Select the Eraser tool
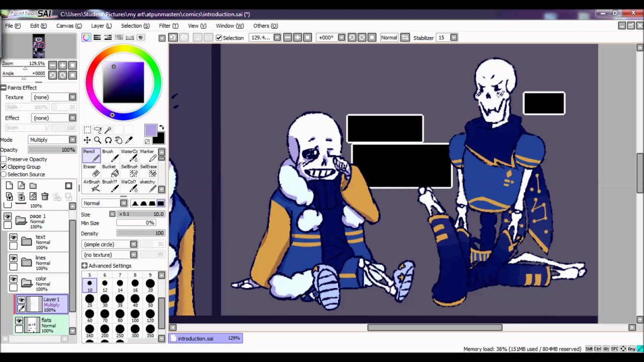 click(x=91, y=170)
